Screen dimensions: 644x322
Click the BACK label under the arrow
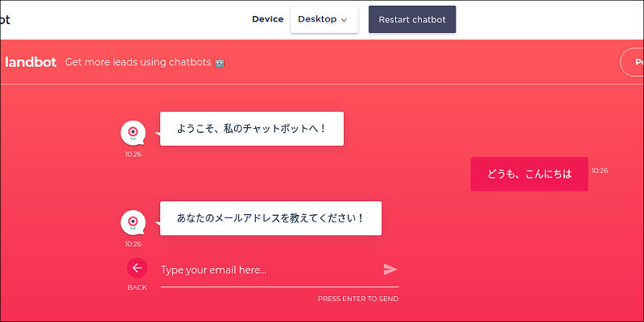tap(137, 287)
